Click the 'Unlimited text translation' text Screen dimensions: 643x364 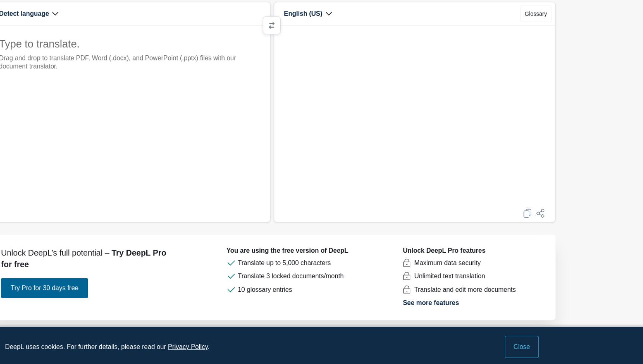point(450,276)
